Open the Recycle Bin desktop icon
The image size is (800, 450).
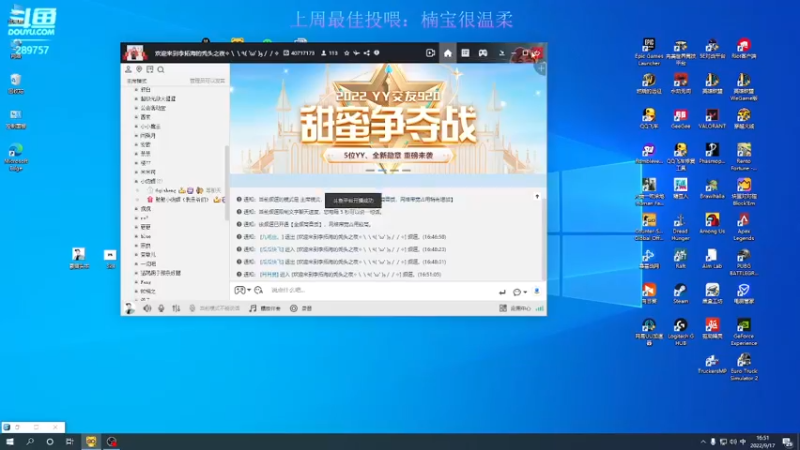(x=16, y=84)
